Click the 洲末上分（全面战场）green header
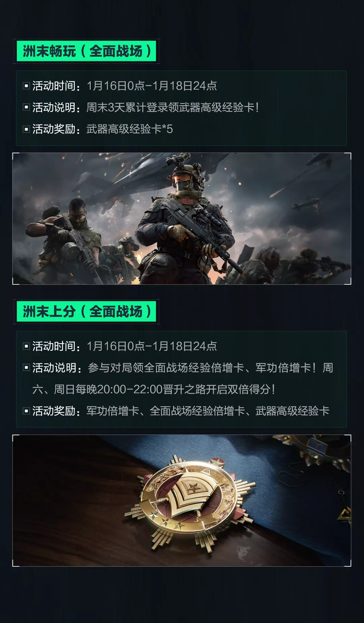Screen dimensions: 364x623 (x=86, y=312)
